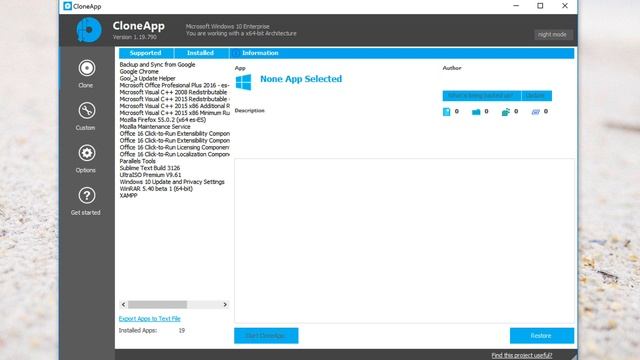Select Office 16 Click-to-Run Localization Component
Viewport: 640px width, 360px height.
coord(174,154)
